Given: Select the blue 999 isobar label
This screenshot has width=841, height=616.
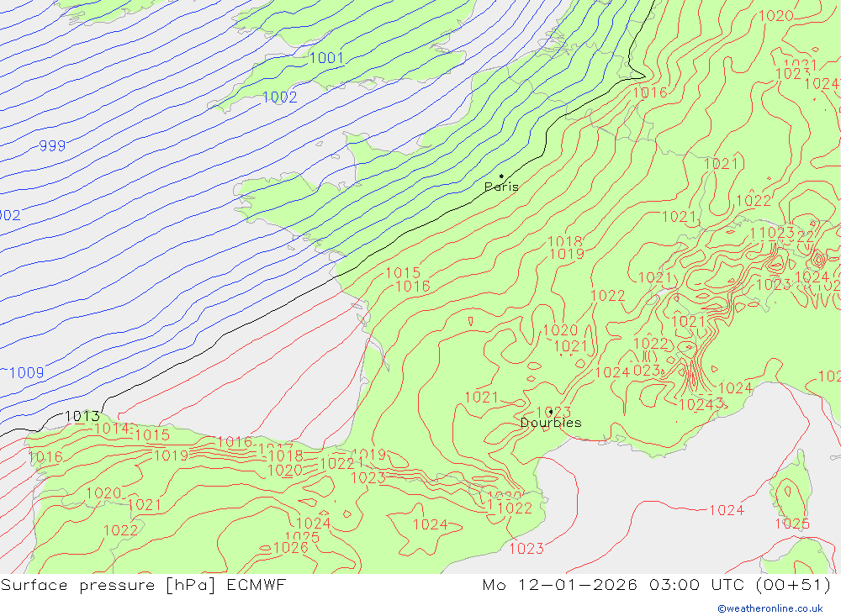Looking at the screenshot, I should coord(52,146).
